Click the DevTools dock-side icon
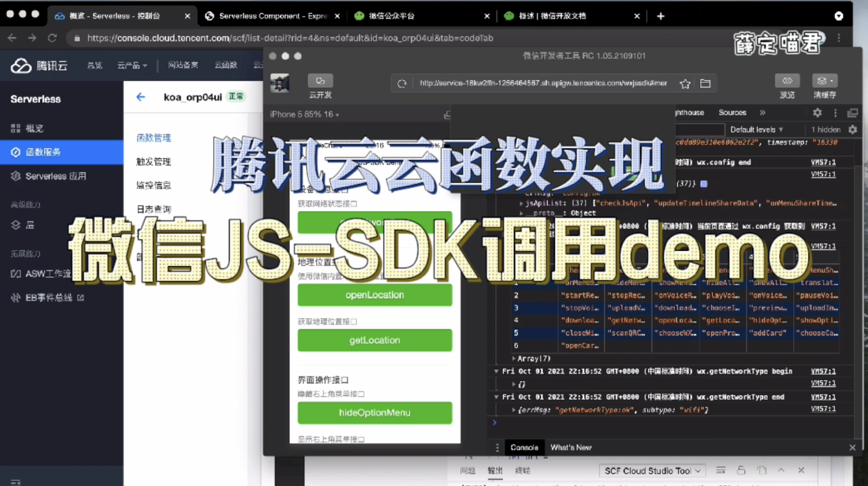This screenshot has height=486, width=868. point(853,113)
